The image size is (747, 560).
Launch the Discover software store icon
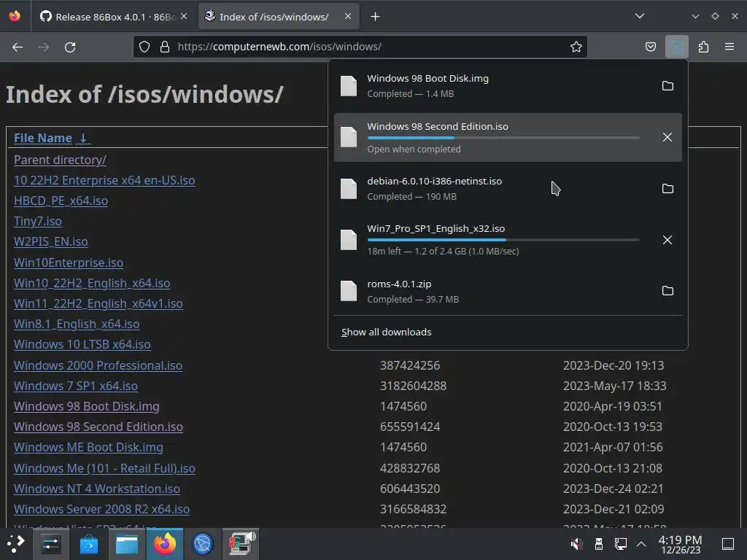(x=88, y=544)
